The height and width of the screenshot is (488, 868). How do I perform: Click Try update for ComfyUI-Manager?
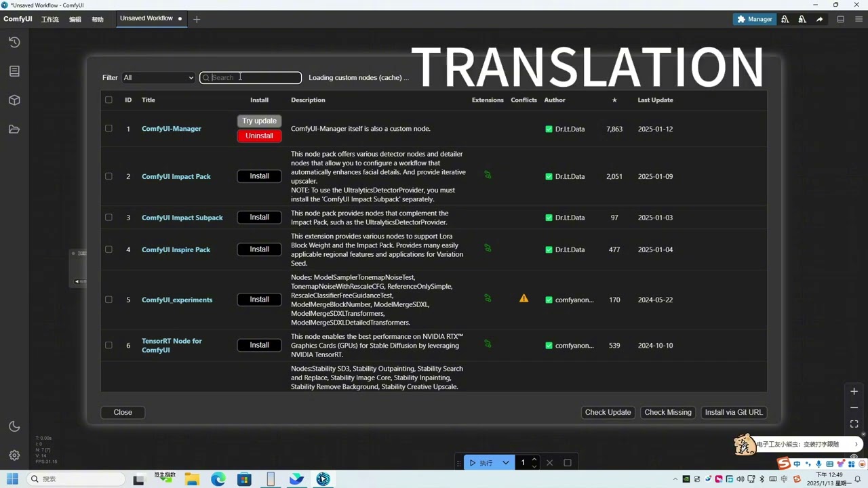259,121
